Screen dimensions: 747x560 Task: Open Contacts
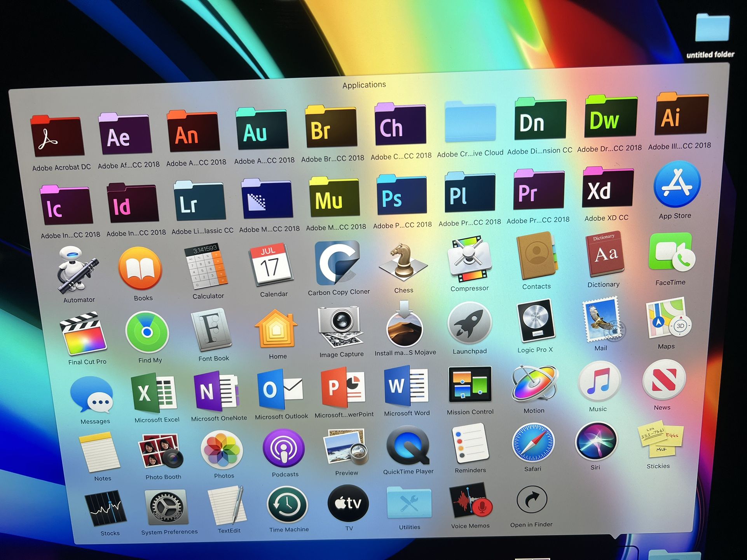tap(536, 256)
